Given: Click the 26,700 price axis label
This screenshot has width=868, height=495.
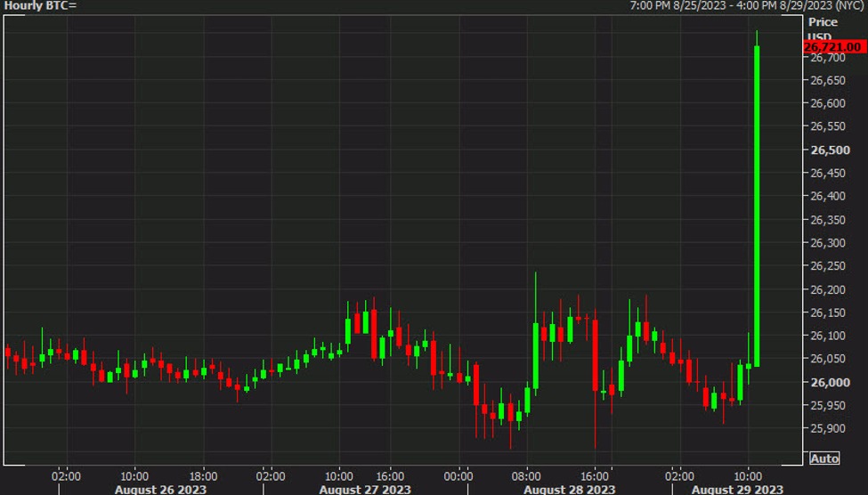Looking at the screenshot, I should click(x=828, y=58).
